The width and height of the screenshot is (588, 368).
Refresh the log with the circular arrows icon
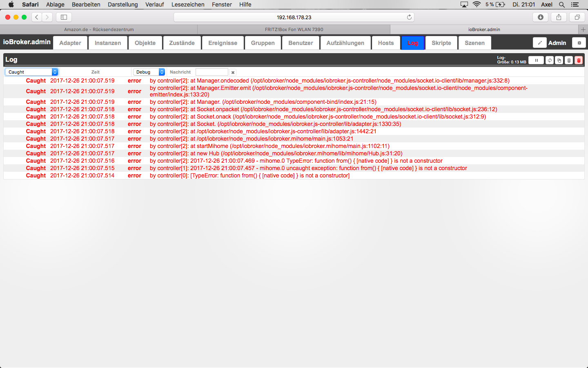550,60
